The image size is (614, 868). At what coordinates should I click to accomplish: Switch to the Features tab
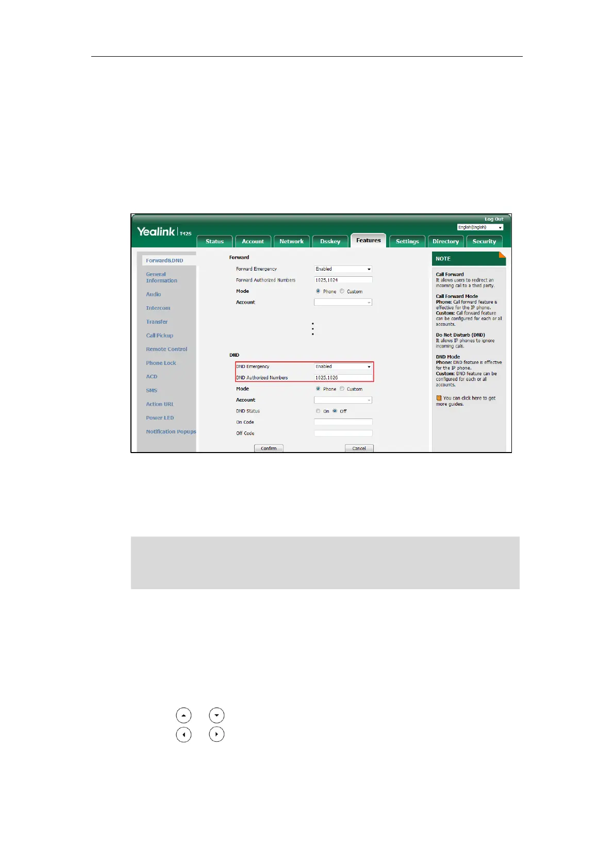(369, 240)
